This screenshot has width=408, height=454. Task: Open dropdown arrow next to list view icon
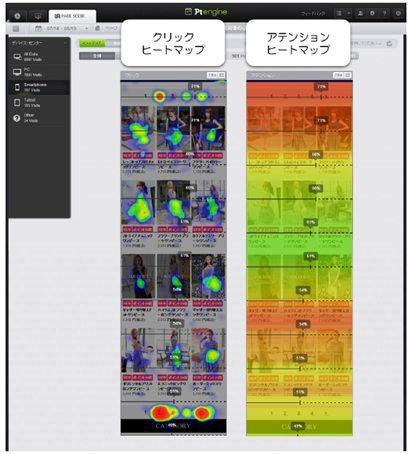tap(348, 13)
